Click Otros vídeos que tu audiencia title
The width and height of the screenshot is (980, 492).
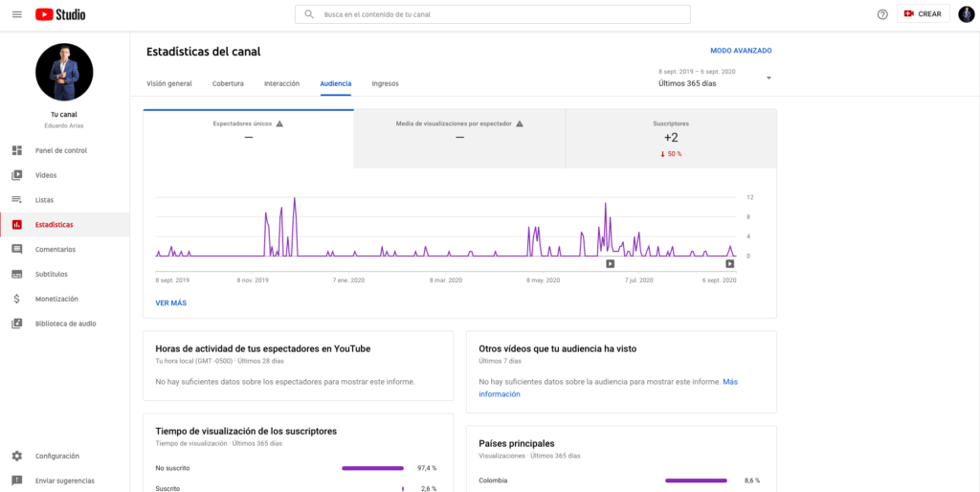[x=558, y=348]
